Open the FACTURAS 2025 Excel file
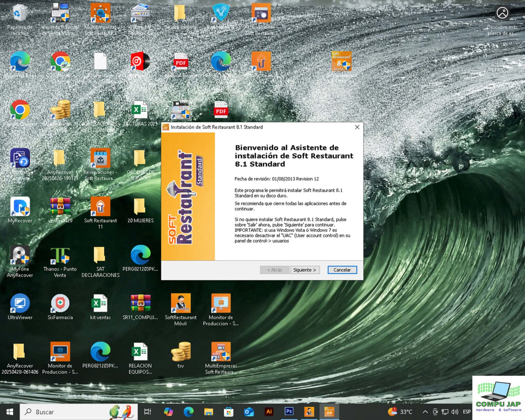This screenshot has height=420, width=525. pyautogui.click(x=140, y=110)
